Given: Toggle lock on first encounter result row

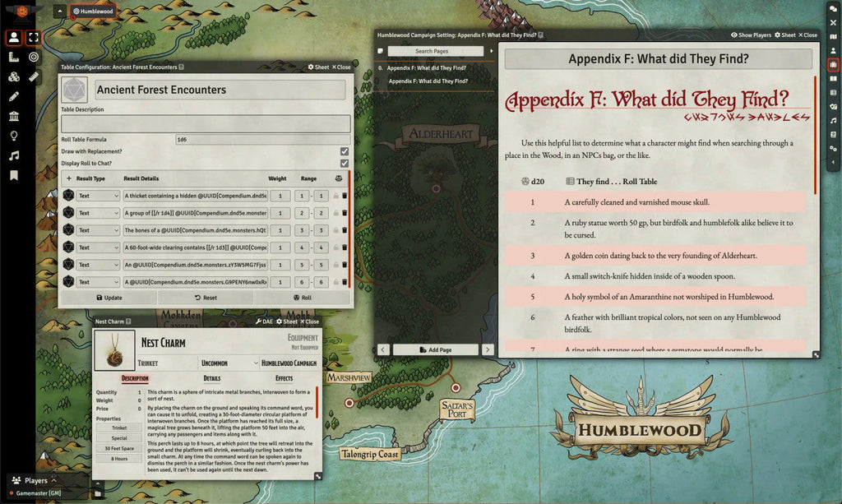Looking at the screenshot, I should click(335, 196).
